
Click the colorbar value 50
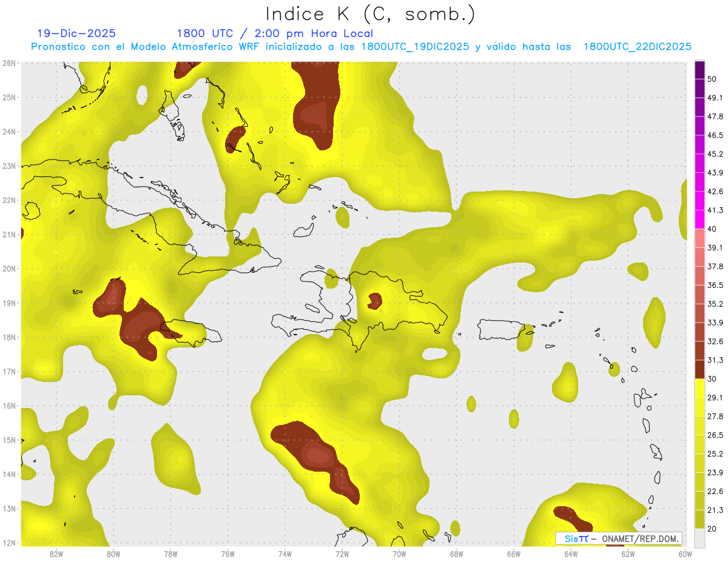pyautogui.click(x=713, y=79)
